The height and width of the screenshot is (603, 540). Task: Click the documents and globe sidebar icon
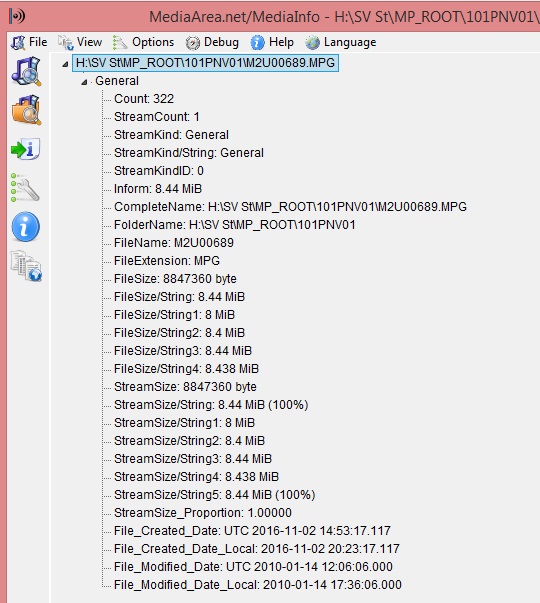pyautogui.click(x=26, y=266)
